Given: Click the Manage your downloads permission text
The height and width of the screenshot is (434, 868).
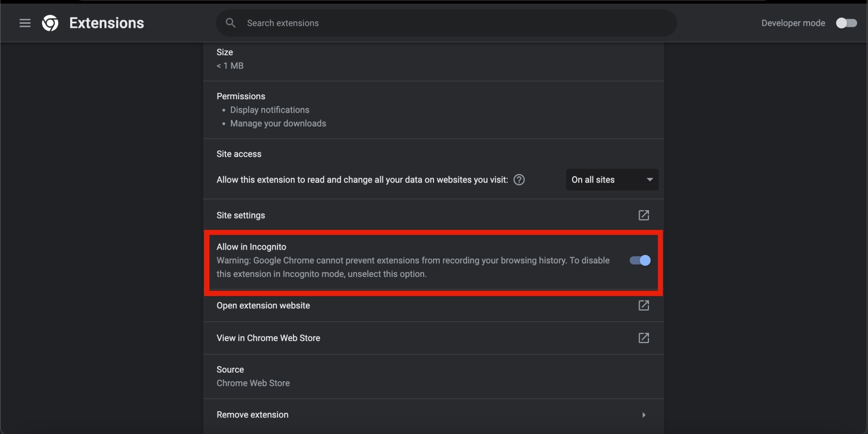Looking at the screenshot, I should click(278, 123).
